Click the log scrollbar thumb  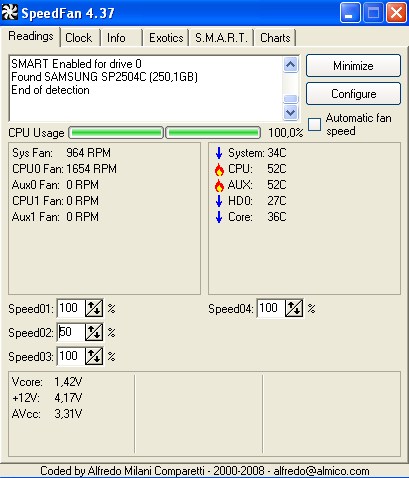pyautogui.click(x=290, y=99)
